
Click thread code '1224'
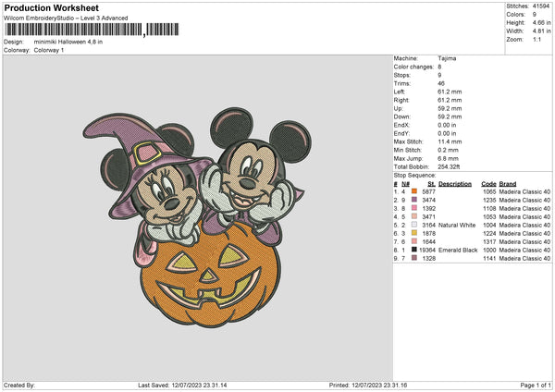pos(489,234)
